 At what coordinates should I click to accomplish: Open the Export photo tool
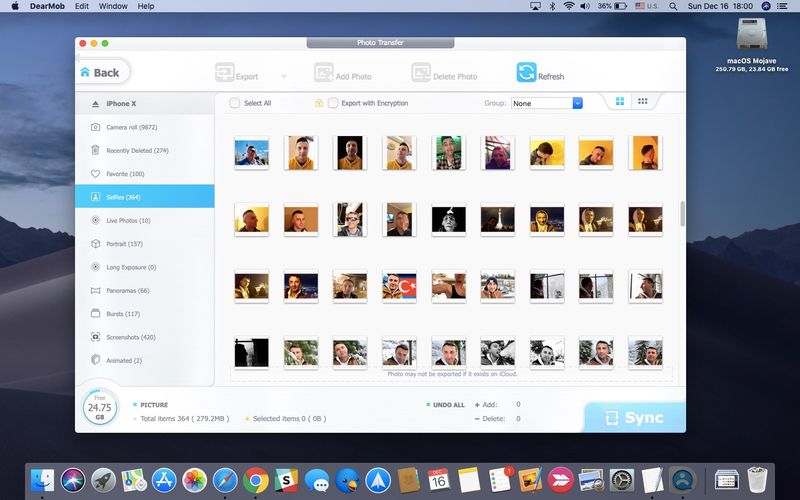[236, 73]
